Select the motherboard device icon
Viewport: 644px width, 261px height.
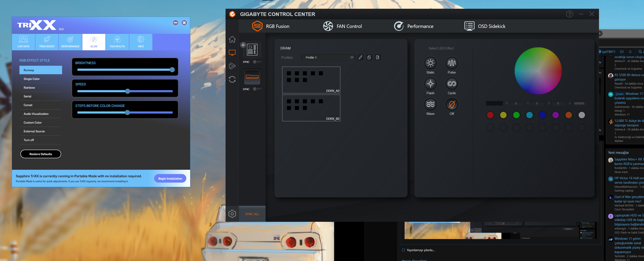(252, 49)
